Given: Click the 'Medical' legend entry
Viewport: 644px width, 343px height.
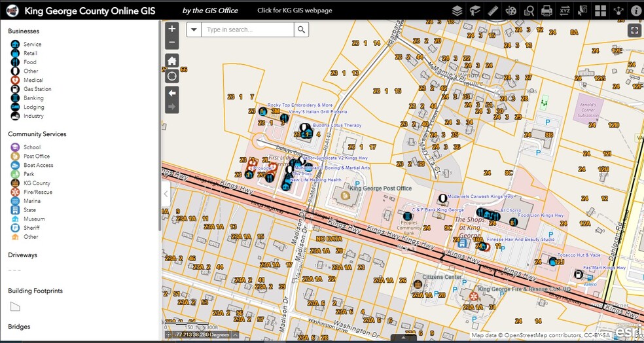Looking at the screenshot, I should [33, 80].
